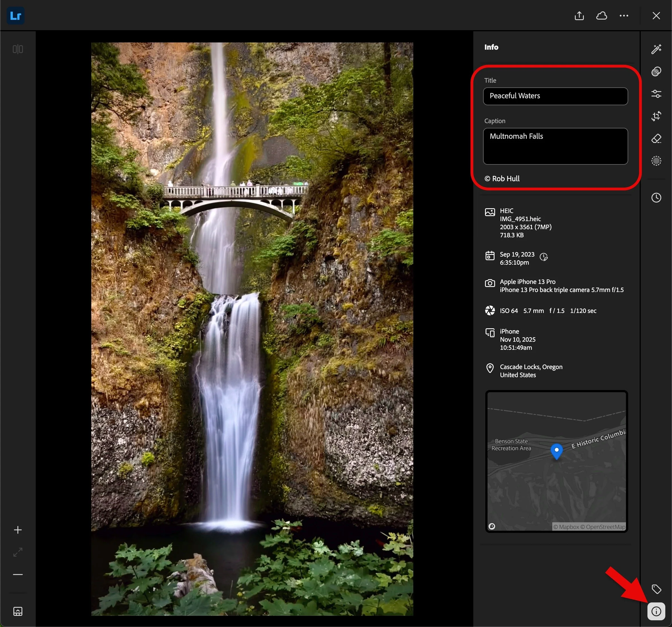
Task: Select the Remove eraser tool
Action: tap(656, 138)
